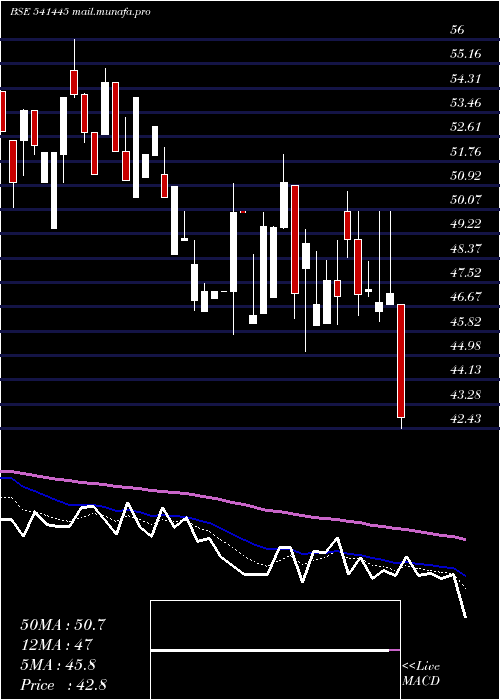Click the 46.67 price axis label
The height and width of the screenshot is (700, 500).
coord(466,297)
